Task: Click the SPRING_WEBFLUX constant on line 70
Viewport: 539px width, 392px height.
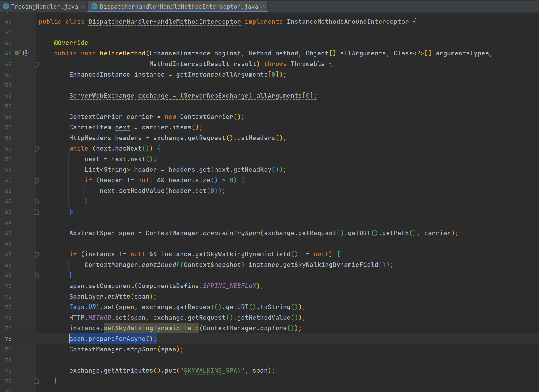Action: [x=230, y=286]
